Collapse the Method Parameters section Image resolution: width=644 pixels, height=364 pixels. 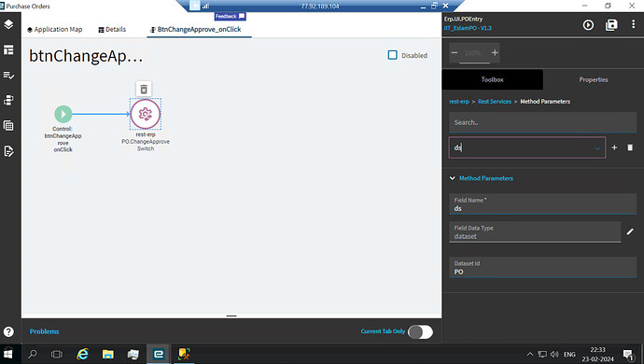452,178
